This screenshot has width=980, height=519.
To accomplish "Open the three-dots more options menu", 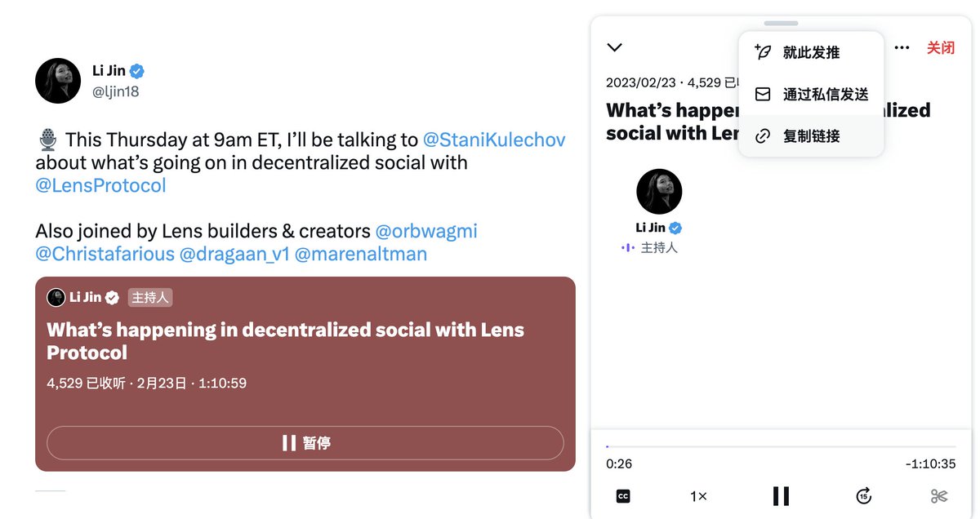I will (x=902, y=48).
